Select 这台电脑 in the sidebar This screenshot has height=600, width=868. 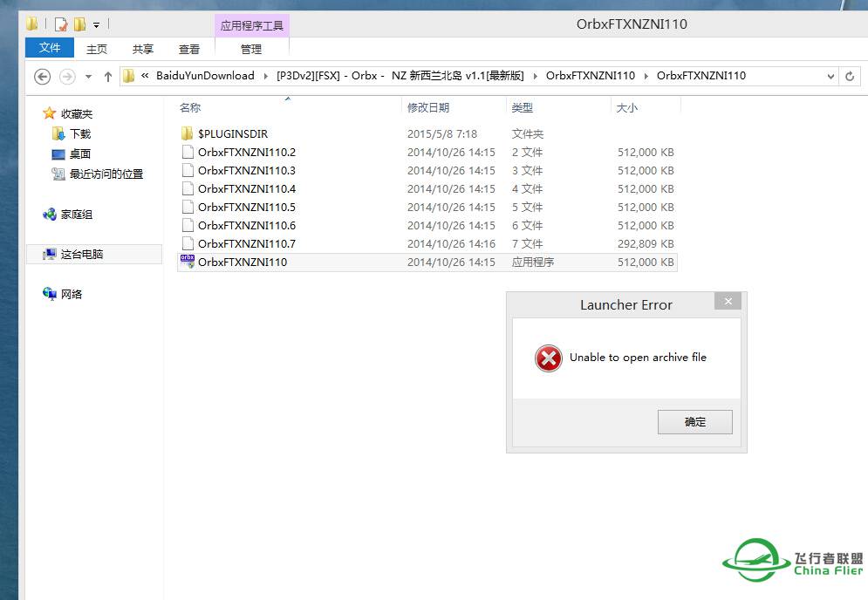point(82,254)
